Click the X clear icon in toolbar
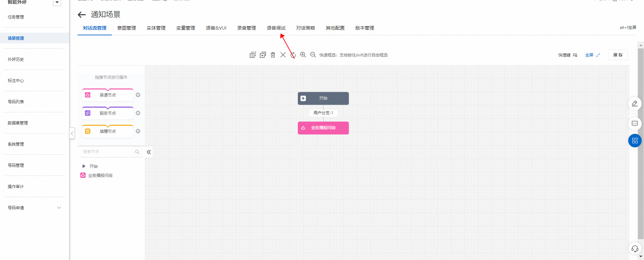 tap(283, 55)
